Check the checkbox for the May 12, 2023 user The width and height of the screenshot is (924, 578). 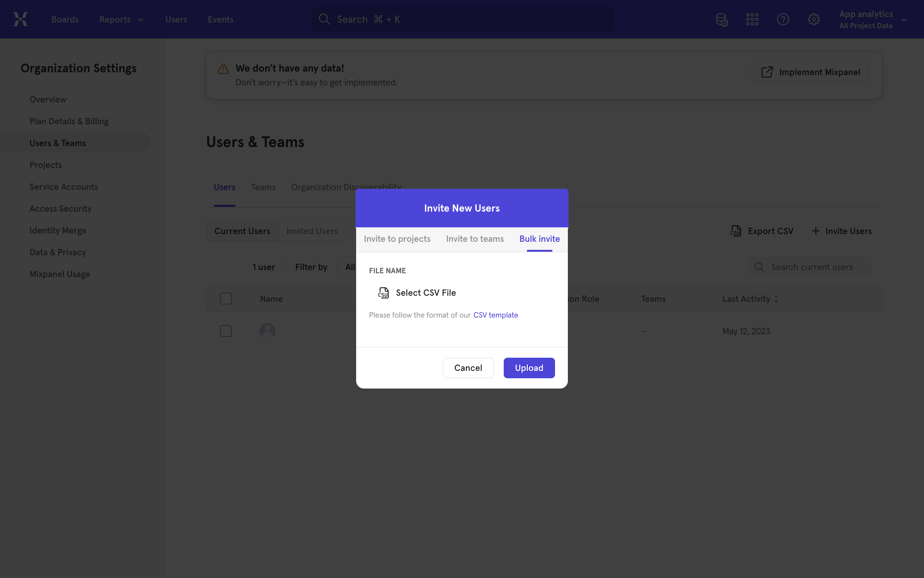pyautogui.click(x=226, y=331)
